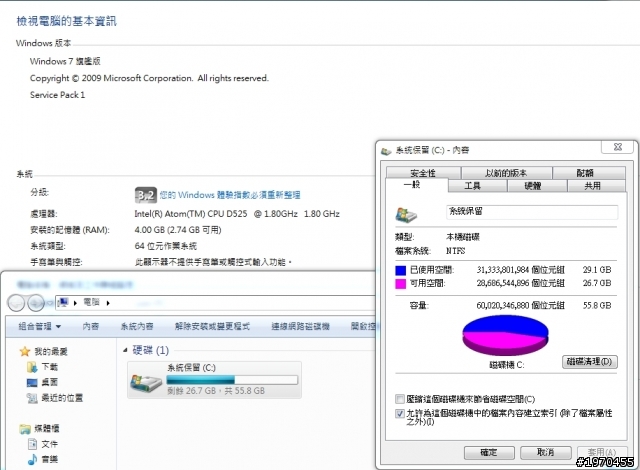Click 解除安裝或變更程式 toolbar item

click(x=212, y=326)
